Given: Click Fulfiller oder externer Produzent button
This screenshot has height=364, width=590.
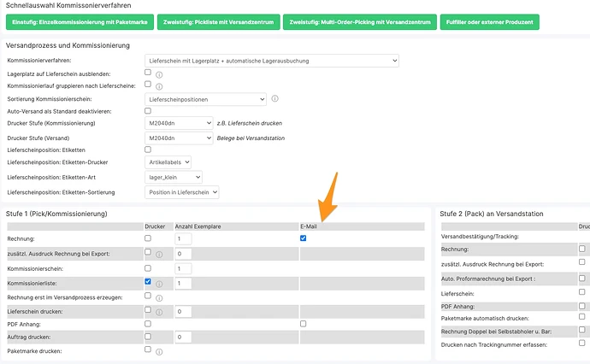Looking at the screenshot, I should (x=490, y=22).
